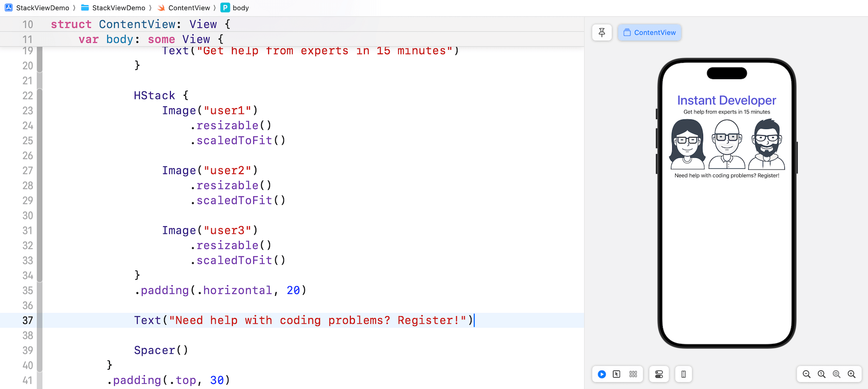Open preview Variants grid

click(x=633, y=374)
